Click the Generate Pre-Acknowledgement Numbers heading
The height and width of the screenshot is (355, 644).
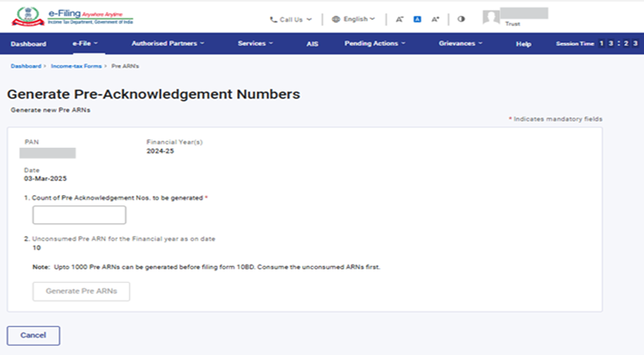click(x=154, y=94)
